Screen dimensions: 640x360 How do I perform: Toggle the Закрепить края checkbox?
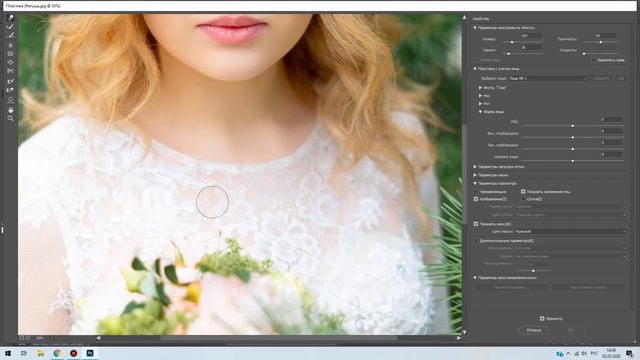point(593,60)
